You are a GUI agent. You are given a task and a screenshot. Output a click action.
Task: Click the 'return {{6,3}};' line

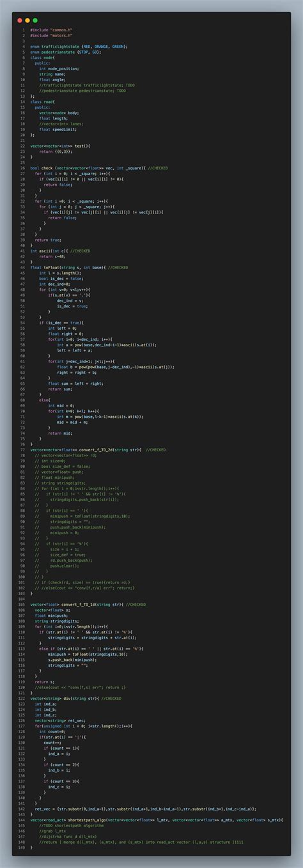[x=55, y=151]
